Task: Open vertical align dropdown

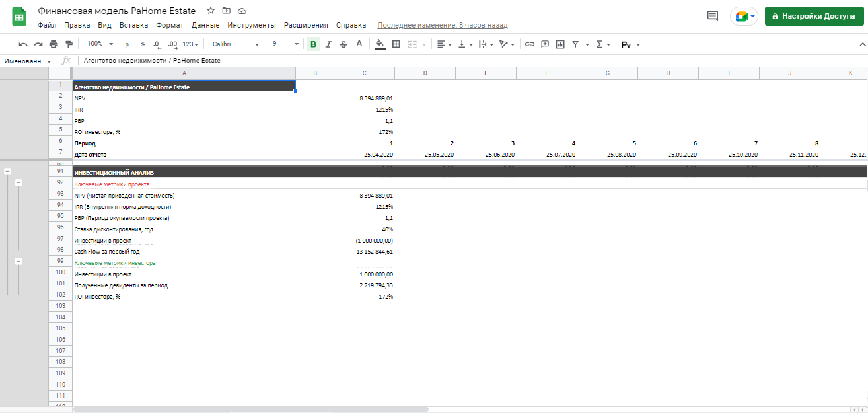Action: [465, 44]
